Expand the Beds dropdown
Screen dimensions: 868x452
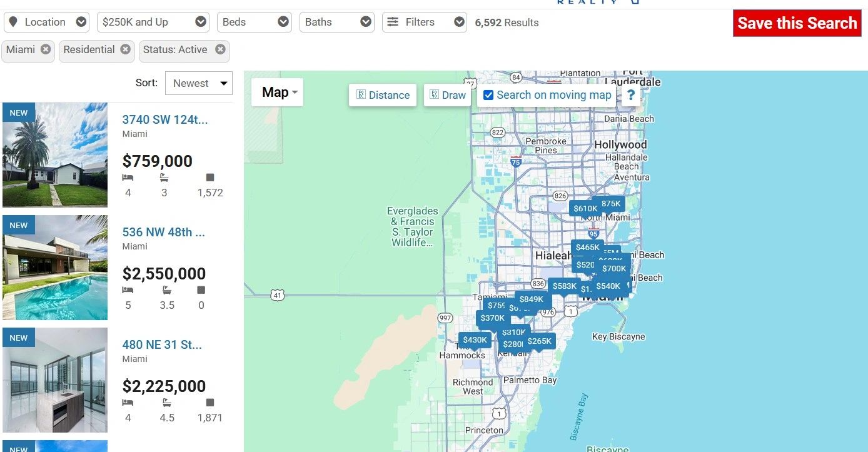(x=255, y=22)
